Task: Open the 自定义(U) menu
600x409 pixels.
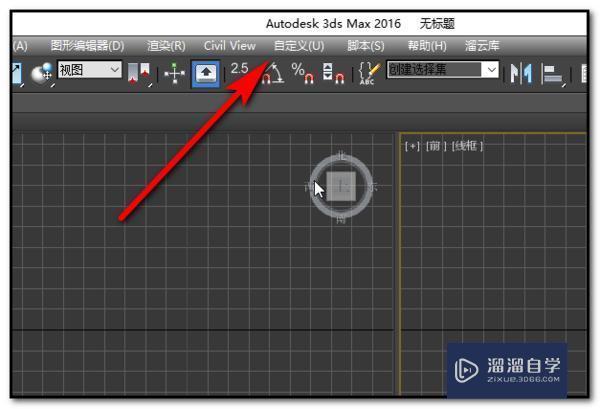Action: click(x=299, y=46)
